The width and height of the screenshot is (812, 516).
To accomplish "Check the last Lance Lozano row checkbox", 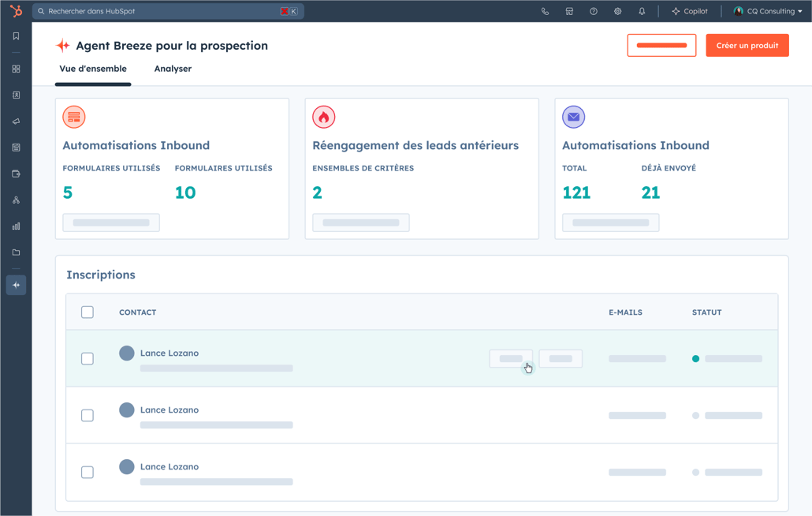I will tap(88, 473).
